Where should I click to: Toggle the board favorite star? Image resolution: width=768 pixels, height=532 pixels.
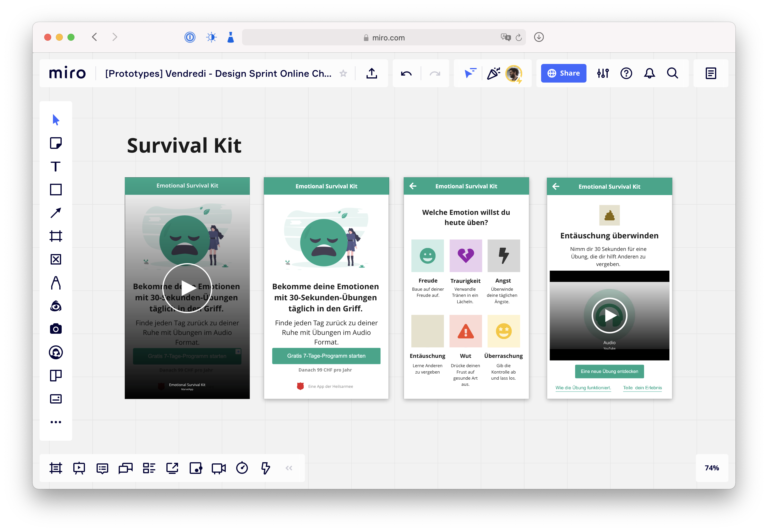click(x=343, y=73)
